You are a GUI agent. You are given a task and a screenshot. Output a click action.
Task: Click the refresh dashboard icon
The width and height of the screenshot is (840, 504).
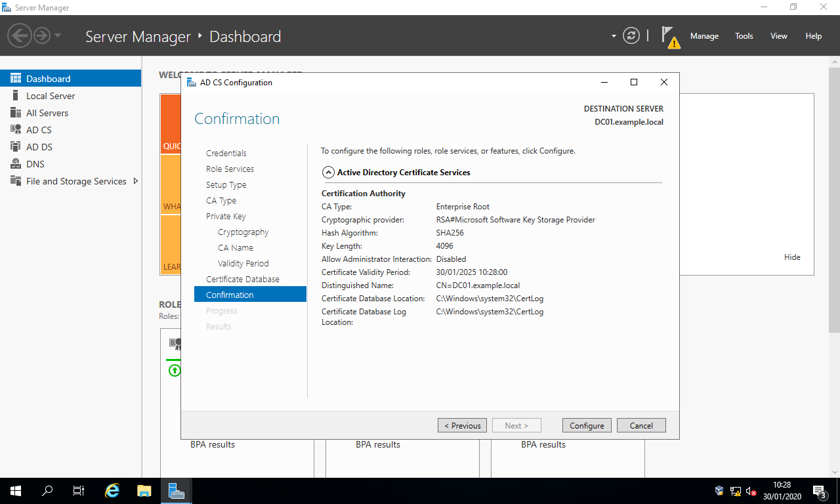click(x=631, y=36)
